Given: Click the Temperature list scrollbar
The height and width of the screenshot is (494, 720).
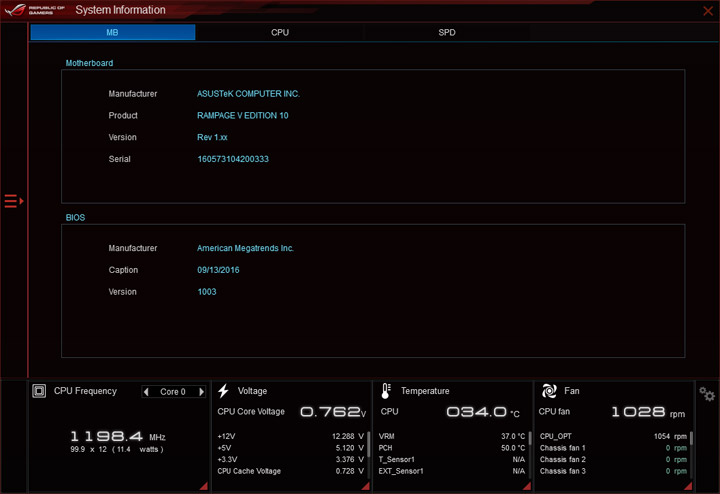Looking at the screenshot, I should (530, 438).
